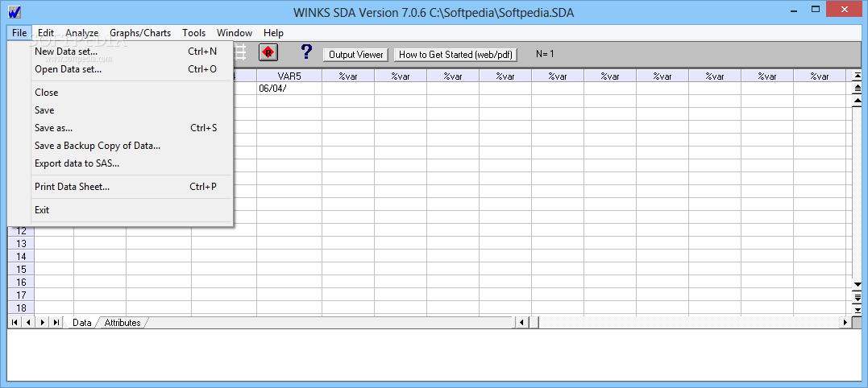Click jump-to-bottom button of vertical scrollbar

pyautogui.click(x=858, y=310)
